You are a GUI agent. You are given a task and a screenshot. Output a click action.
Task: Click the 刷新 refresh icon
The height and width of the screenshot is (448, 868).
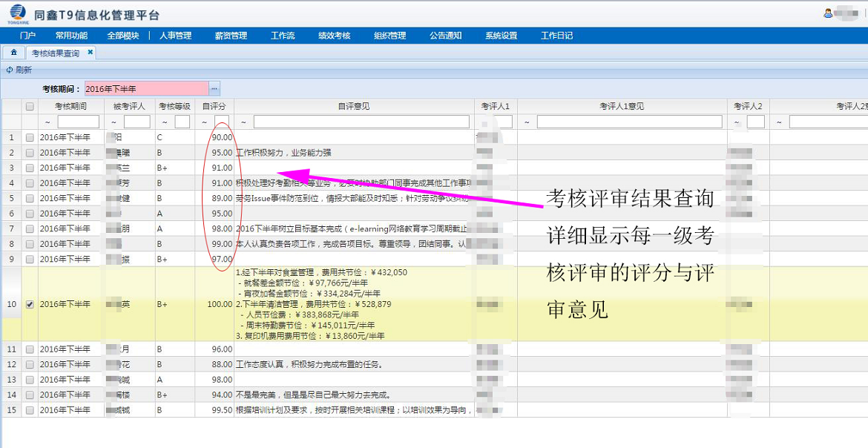click(10, 70)
